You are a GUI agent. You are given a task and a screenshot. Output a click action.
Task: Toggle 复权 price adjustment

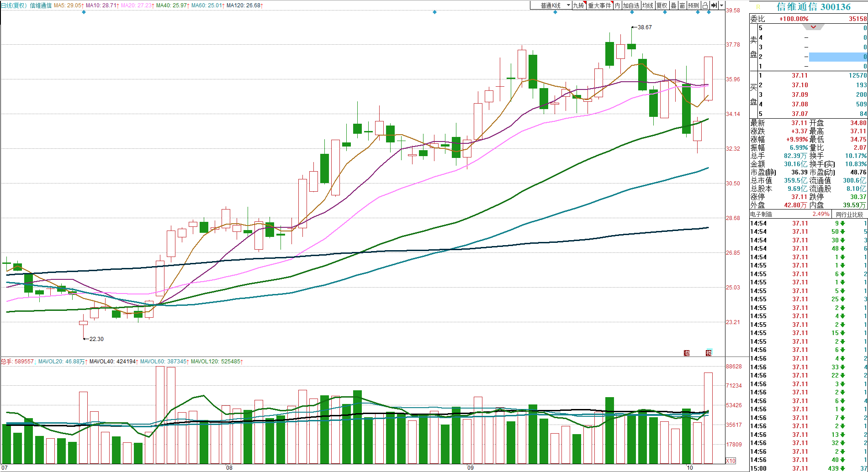click(662, 5)
